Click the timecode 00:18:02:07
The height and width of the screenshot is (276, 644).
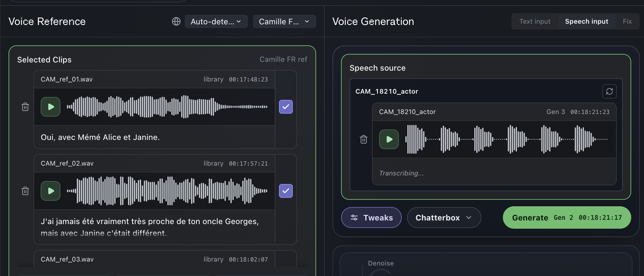pyautogui.click(x=248, y=259)
